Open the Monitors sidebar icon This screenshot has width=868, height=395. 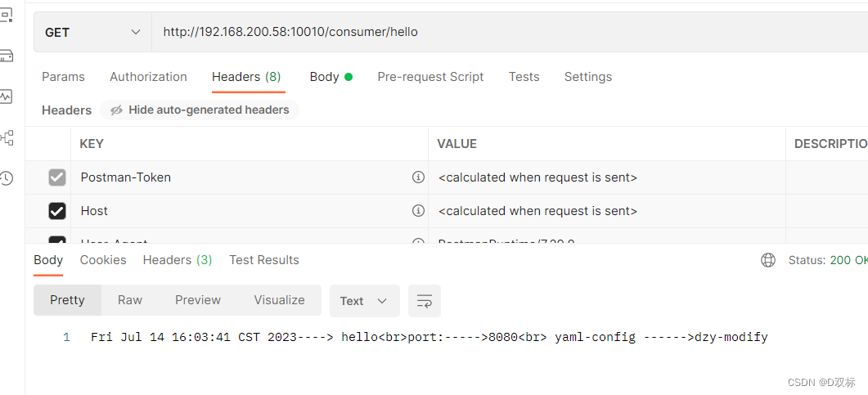coord(6,97)
